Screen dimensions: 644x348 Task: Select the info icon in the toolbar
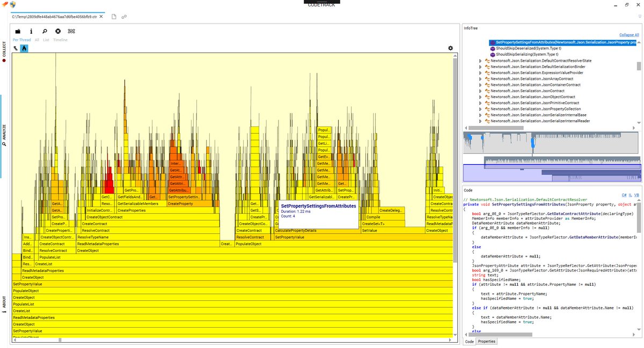tap(31, 31)
